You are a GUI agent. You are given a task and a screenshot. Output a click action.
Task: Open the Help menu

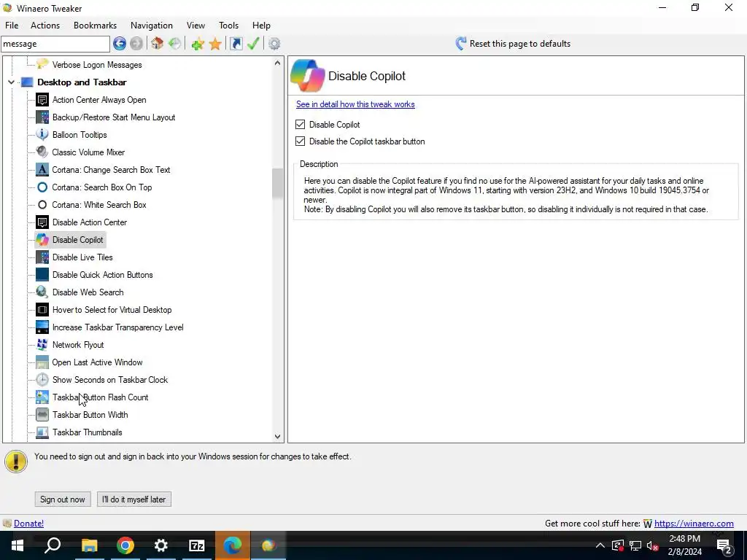[x=261, y=26]
